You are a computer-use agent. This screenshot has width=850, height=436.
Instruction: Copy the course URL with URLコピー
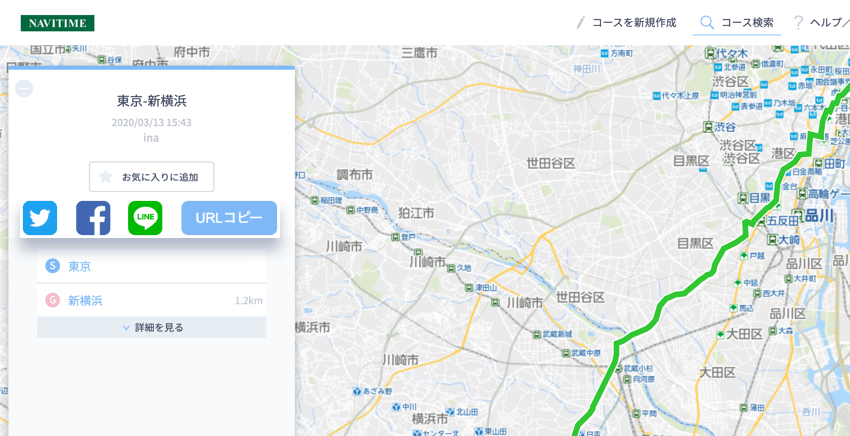(229, 218)
